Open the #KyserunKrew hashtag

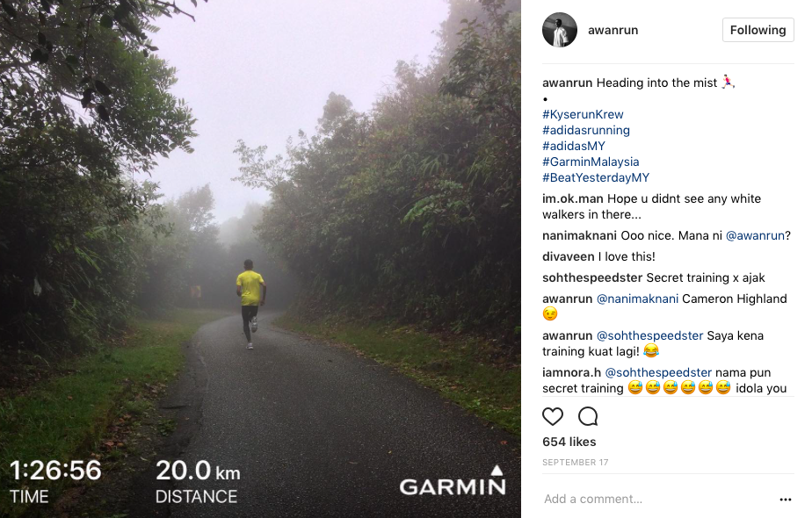(x=583, y=114)
